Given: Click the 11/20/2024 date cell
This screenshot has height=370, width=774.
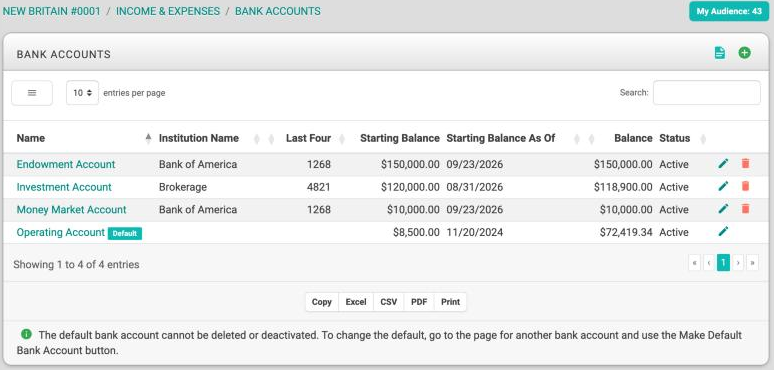Looking at the screenshot, I should (x=474, y=232).
